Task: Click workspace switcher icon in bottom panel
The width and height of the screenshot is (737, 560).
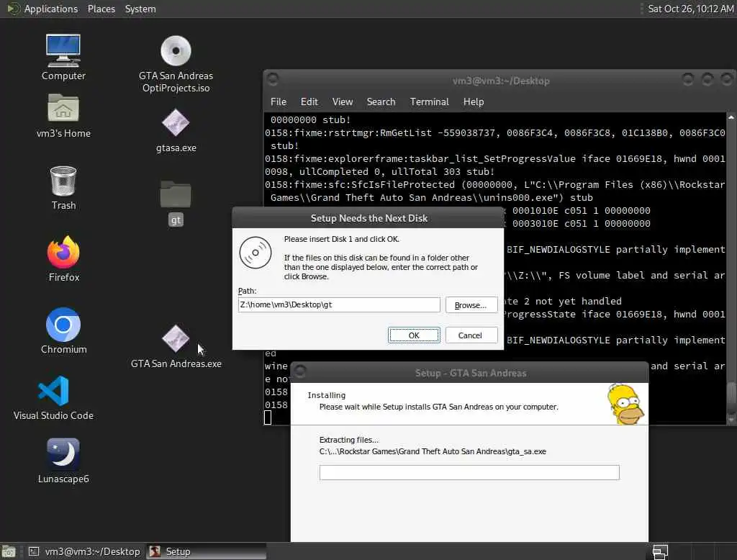Action: point(660,551)
